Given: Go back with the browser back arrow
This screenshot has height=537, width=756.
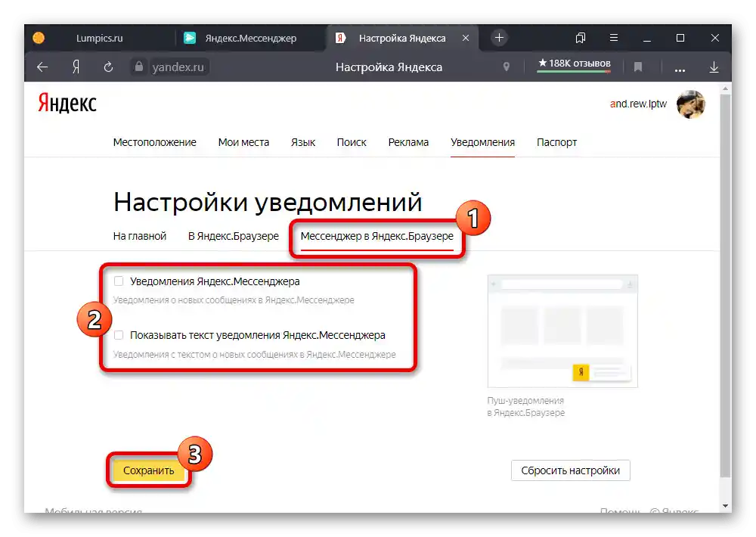Looking at the screenshot, I should tap(42, 67).
